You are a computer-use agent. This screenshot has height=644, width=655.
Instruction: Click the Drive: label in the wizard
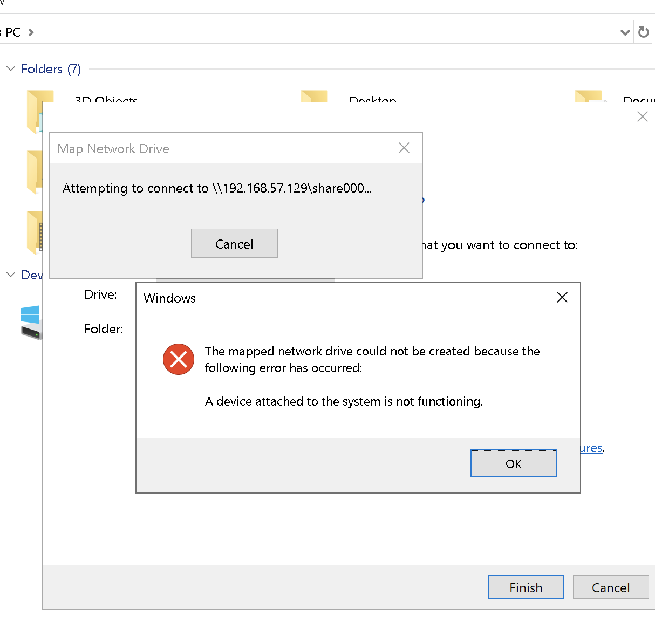[101, 294]
